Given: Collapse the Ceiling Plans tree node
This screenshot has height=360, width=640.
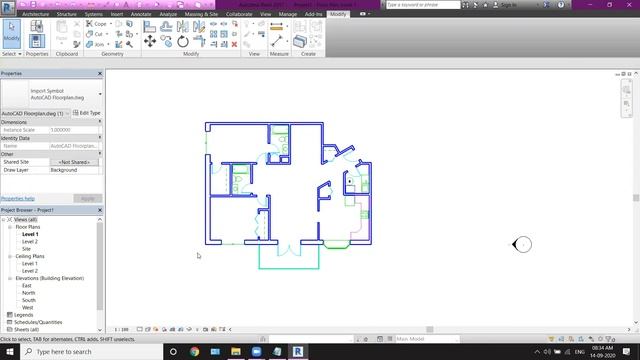Looking at the screenshot, I should [10, 256].
